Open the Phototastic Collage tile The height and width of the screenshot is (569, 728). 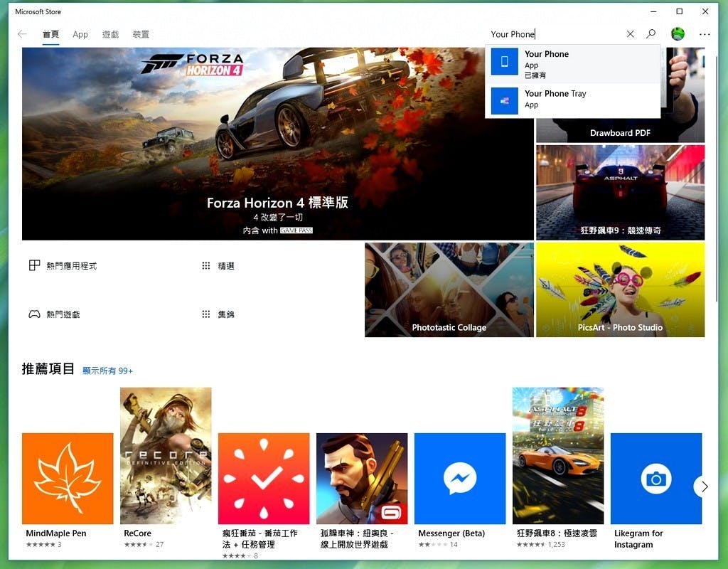(449, 290)
